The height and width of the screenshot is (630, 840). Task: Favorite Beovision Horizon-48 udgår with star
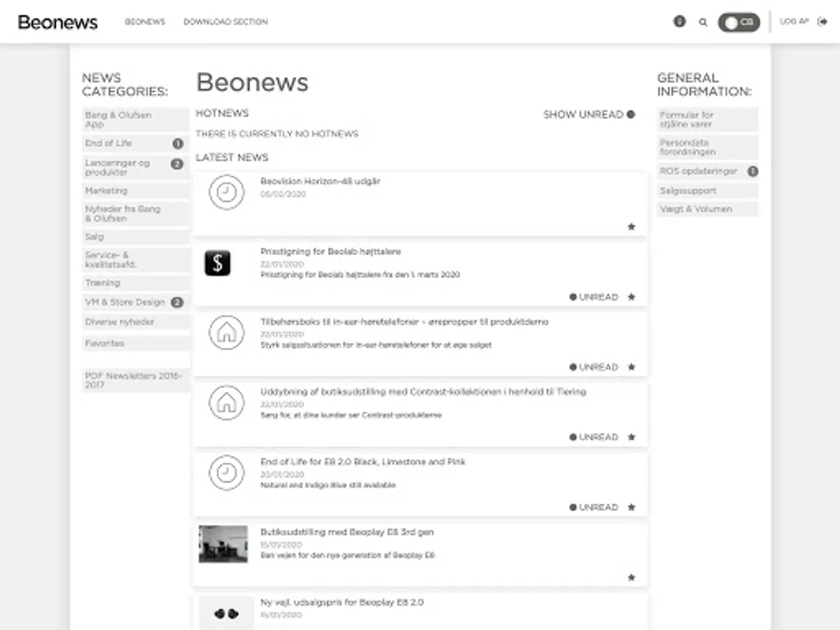pyautogui.click(x=631, y=227)
